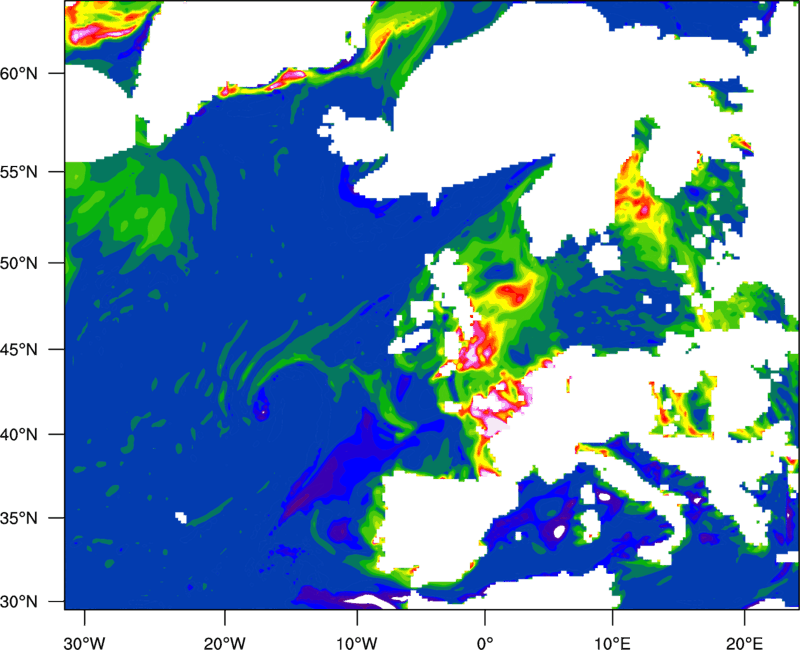Click the 50°N latitude label
800x650 pixels.
(19, 263)
